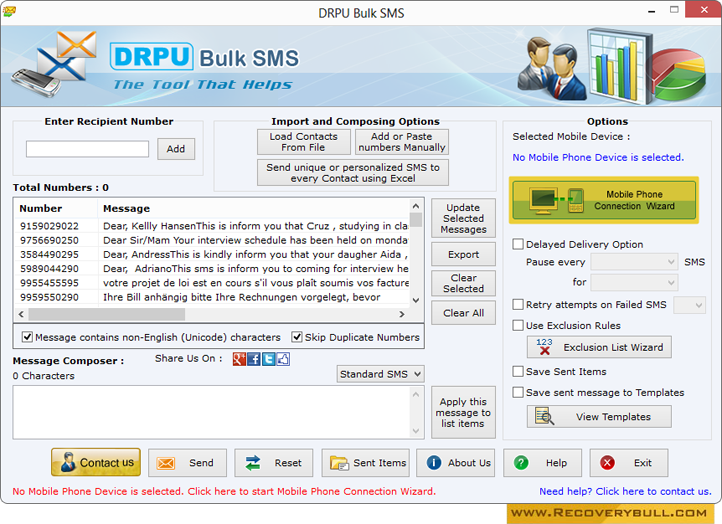Select row with number 9959550290
This screenshot has height=524, width=722.
pos(212,297)
